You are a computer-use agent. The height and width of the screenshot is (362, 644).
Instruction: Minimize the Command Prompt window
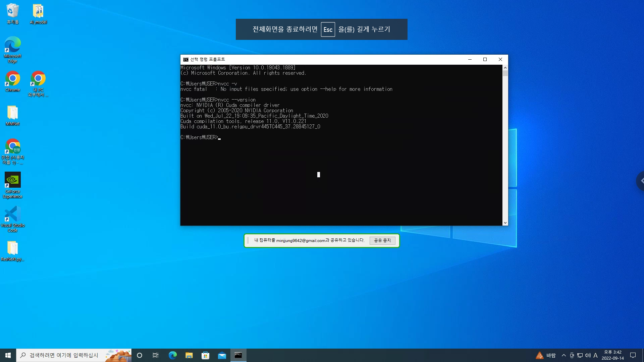pos(470,59)
